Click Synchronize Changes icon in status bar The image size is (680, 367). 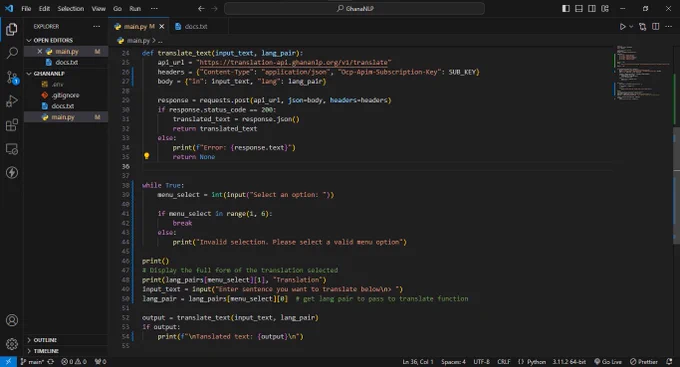tap(51, 362)
